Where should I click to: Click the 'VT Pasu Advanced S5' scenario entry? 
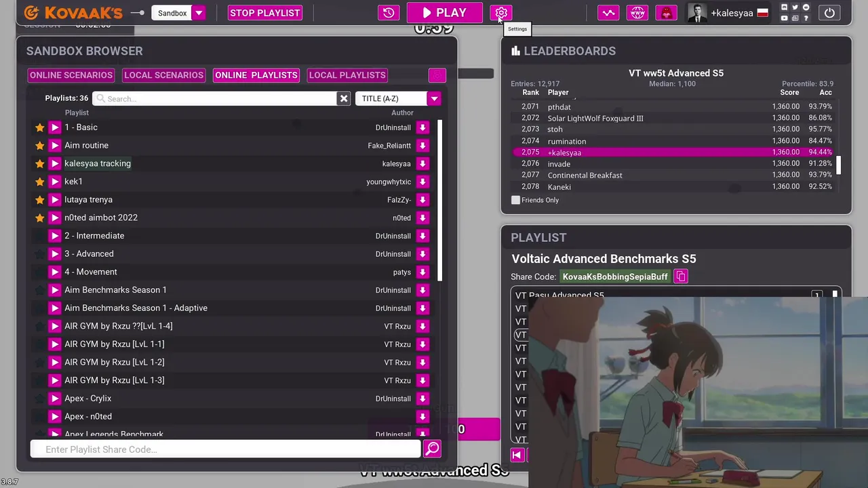point(559,295)
